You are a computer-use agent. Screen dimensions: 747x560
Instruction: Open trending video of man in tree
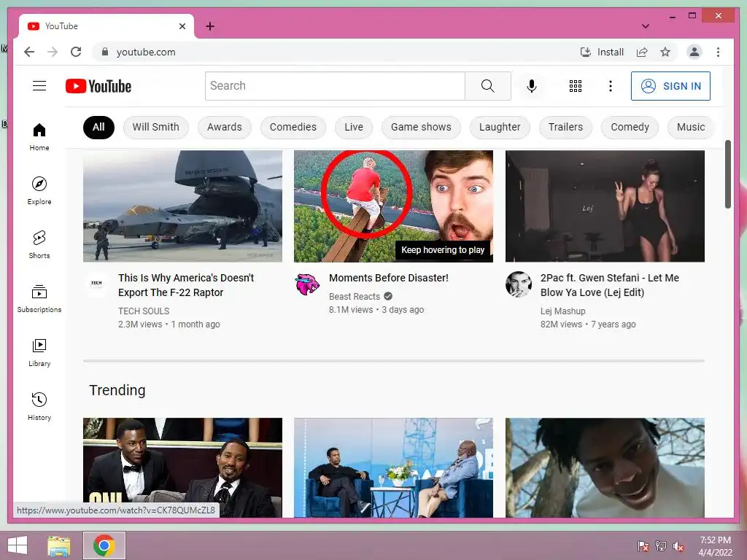[x=605, y=467]
